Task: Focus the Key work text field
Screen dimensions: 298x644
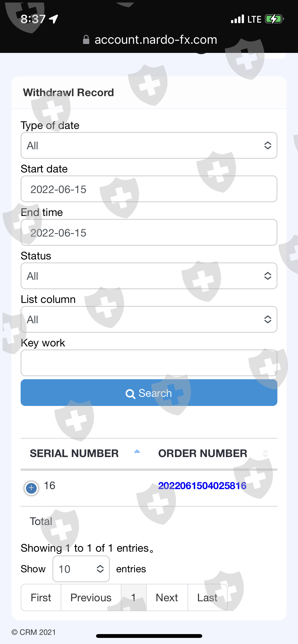Action: coord(149,363)
